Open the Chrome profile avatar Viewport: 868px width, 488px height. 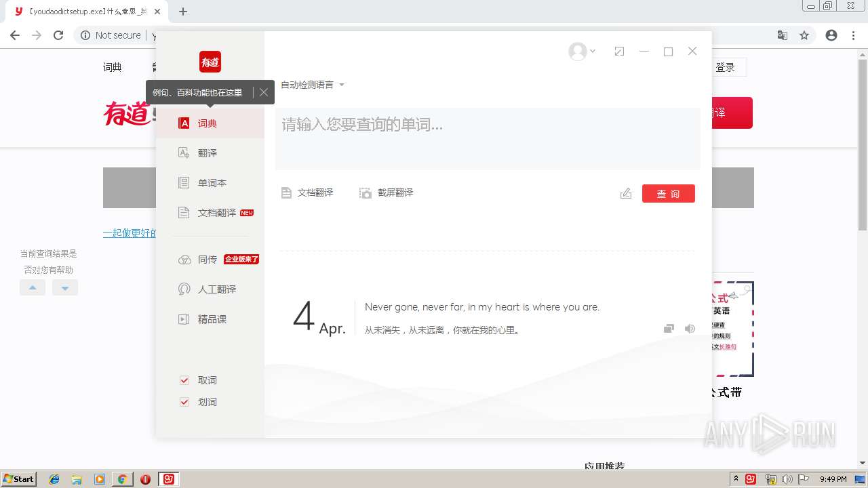pos(831,35)
